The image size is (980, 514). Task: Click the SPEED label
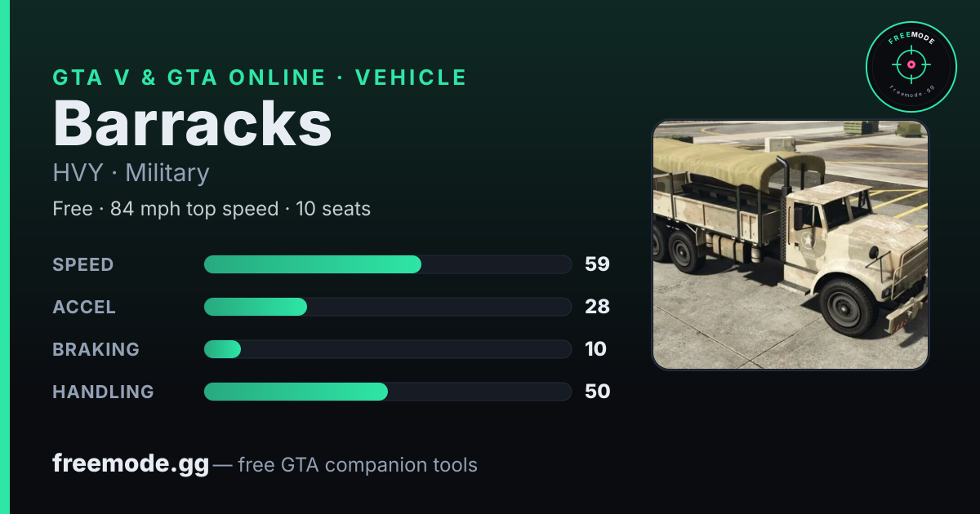point(83,264)
